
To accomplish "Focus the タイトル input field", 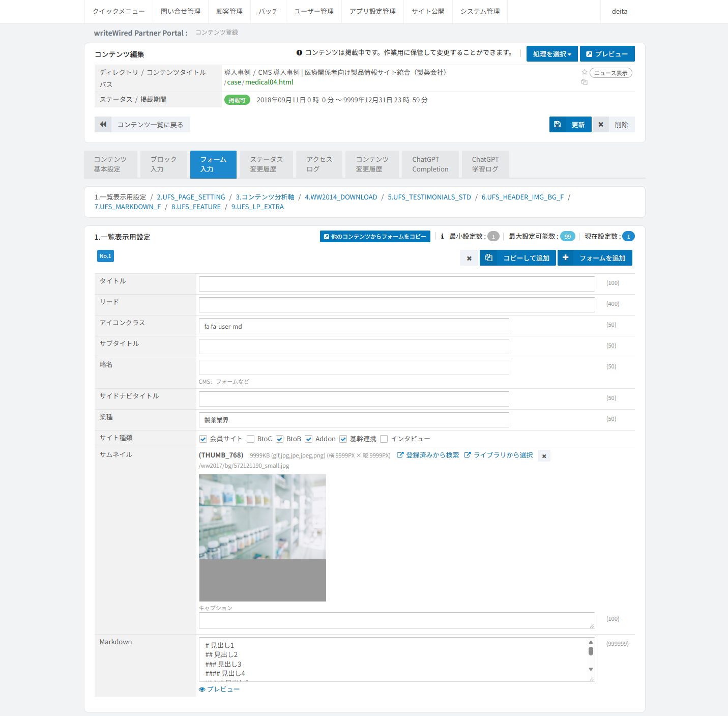I will pos(397,284).
